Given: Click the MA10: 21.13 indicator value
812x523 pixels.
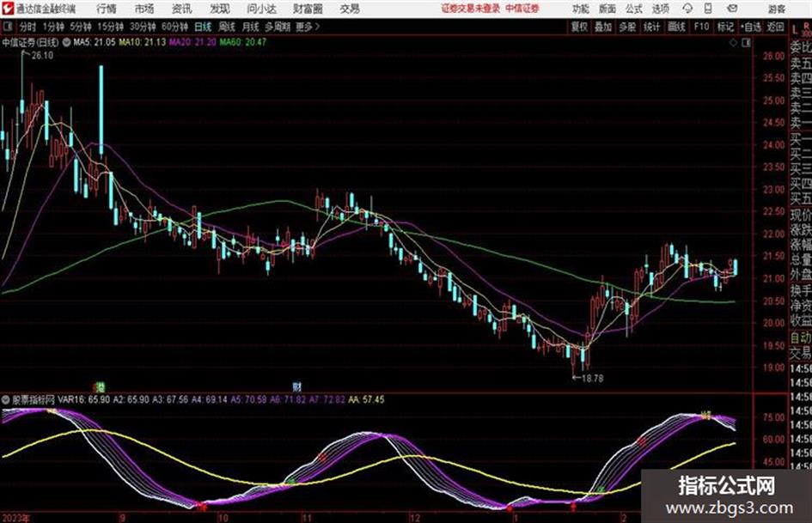Looking at the screenshot, I should point(143,42).
